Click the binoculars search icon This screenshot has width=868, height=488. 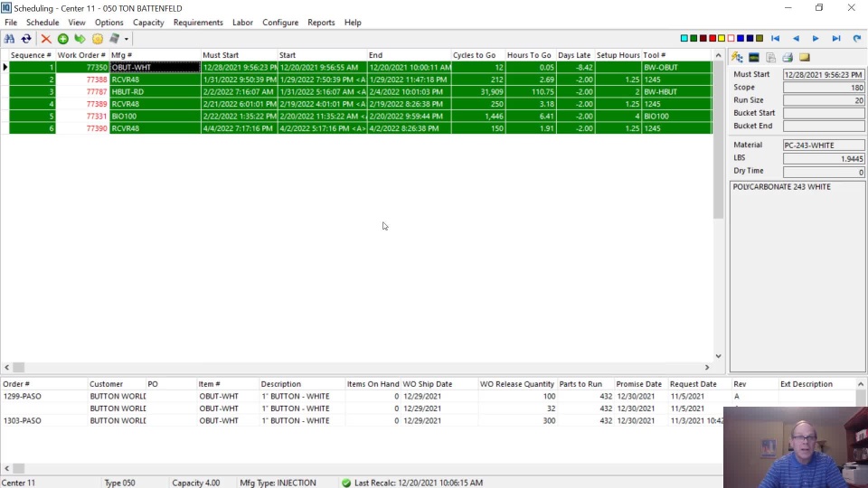(x=9, y=39)
